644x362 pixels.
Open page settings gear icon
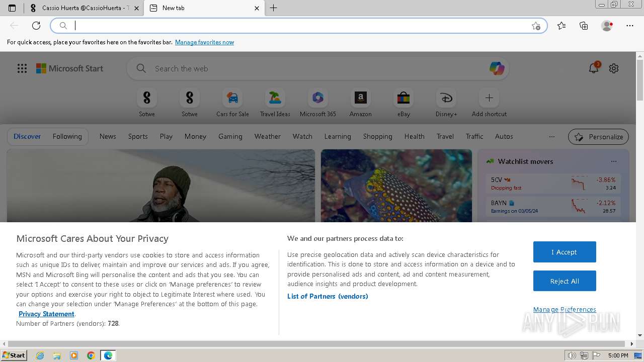point(614,68)
